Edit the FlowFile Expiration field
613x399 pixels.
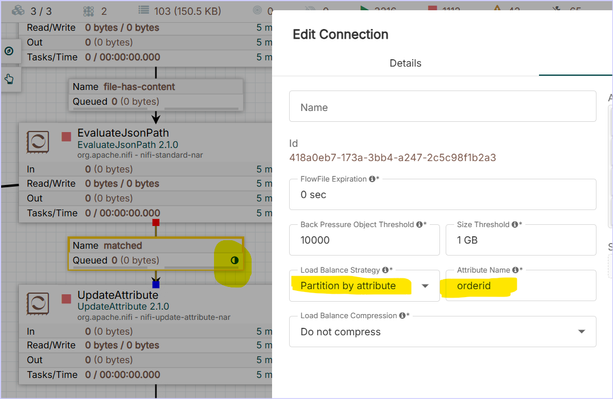[x=443, y=195]
